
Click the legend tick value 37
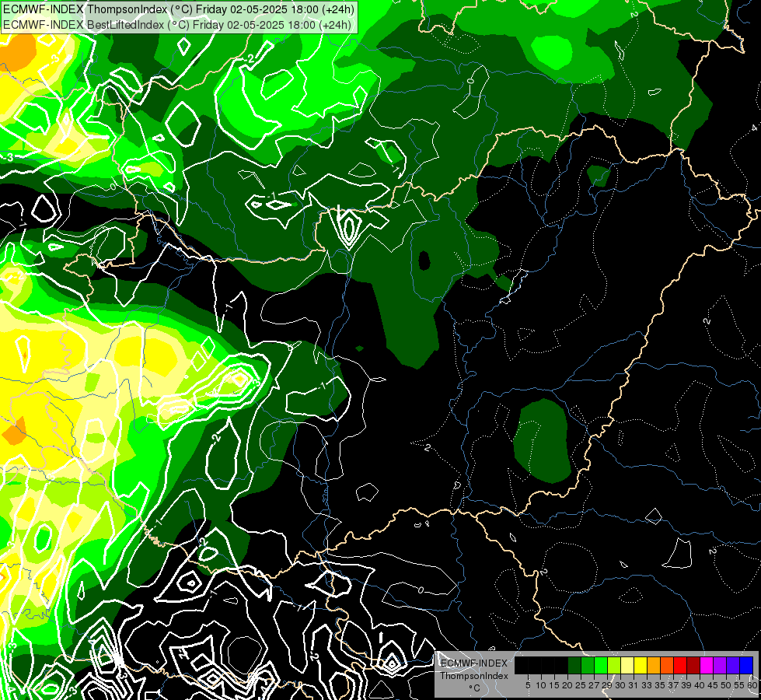tap(673, 685)
